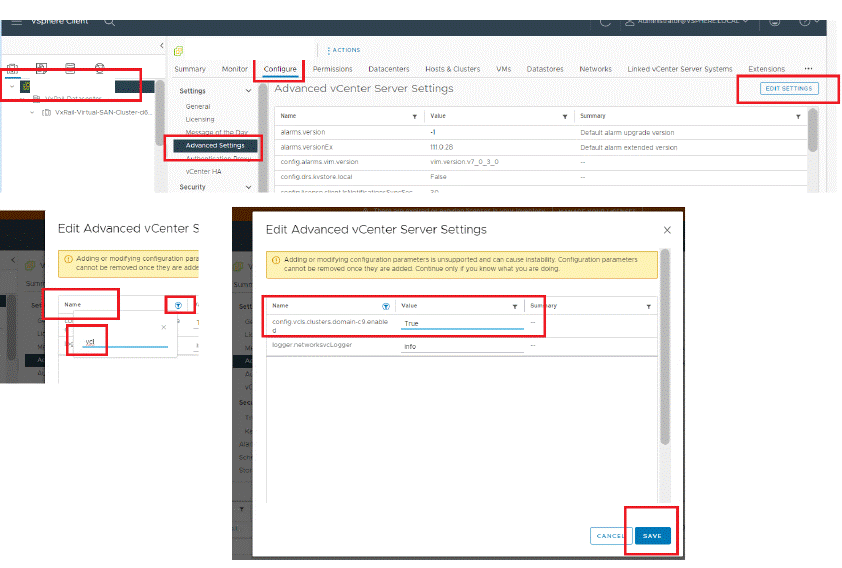
Task: Select the alarms.version row name
Action: pos(303,132)
